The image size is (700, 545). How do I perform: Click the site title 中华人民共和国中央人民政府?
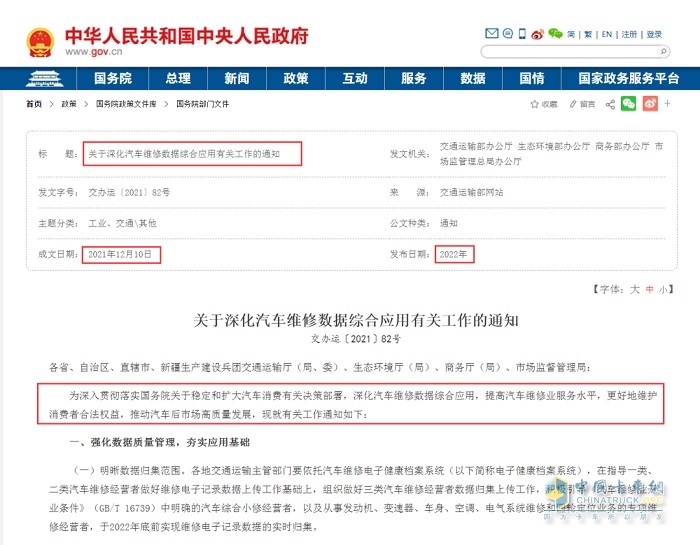pos(187,36)
